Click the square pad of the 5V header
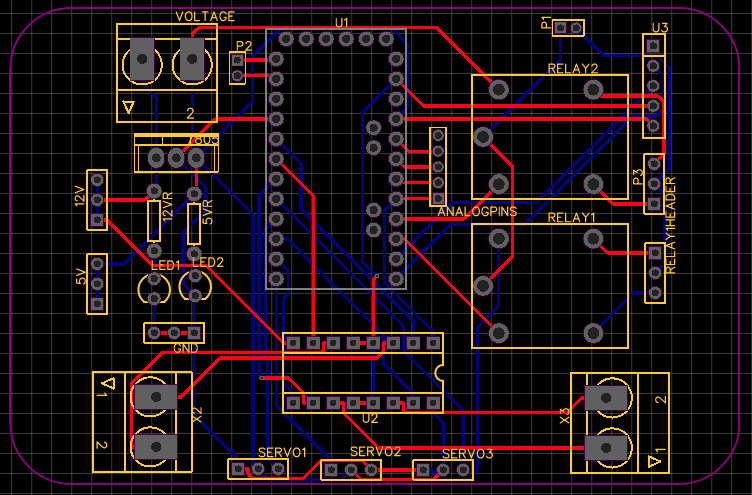This screenshot has width=752, height=495. [97, 304]
